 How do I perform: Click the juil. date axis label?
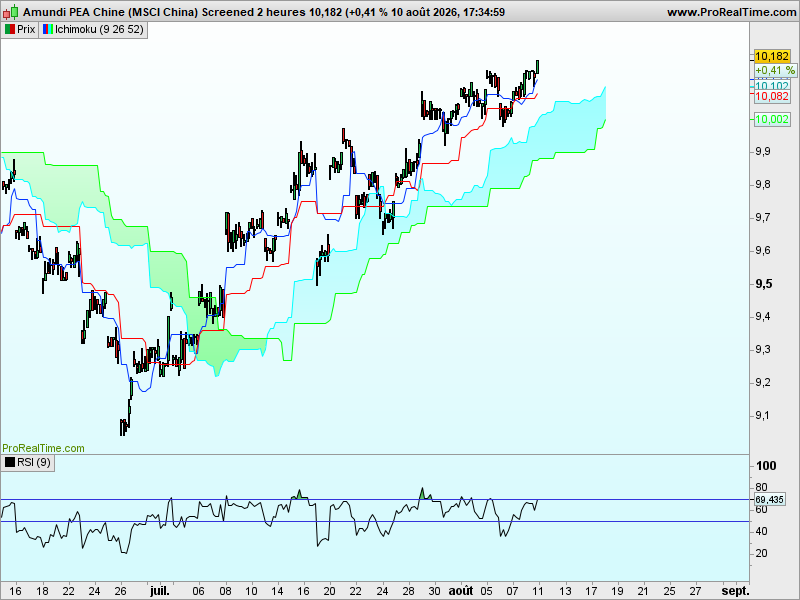coord(160,591)
